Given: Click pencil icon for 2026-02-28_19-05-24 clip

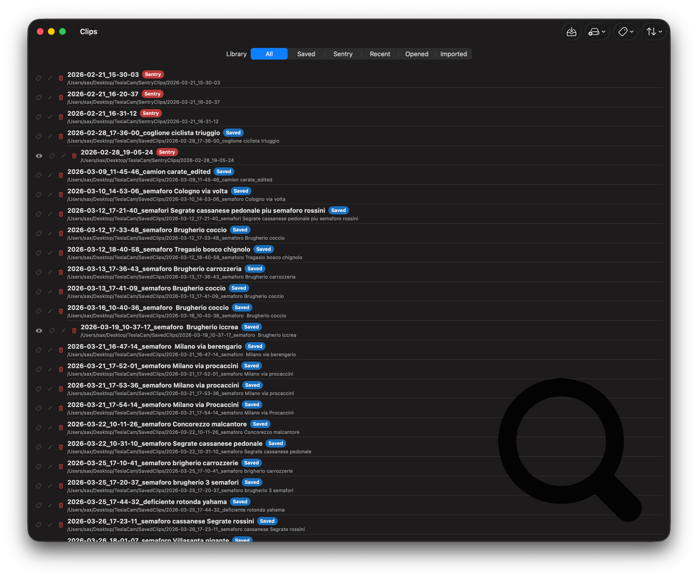Looking at the screenshot, I should [63, 156].
